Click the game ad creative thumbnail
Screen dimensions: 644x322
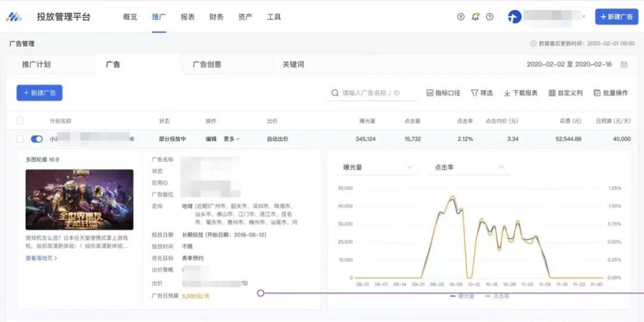79,200
